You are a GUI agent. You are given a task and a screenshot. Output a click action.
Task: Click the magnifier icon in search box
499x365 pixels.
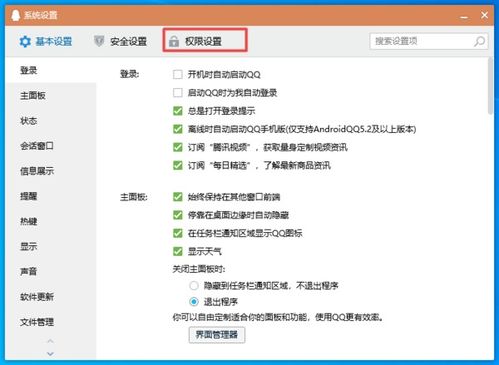click(x=479, y=41)
